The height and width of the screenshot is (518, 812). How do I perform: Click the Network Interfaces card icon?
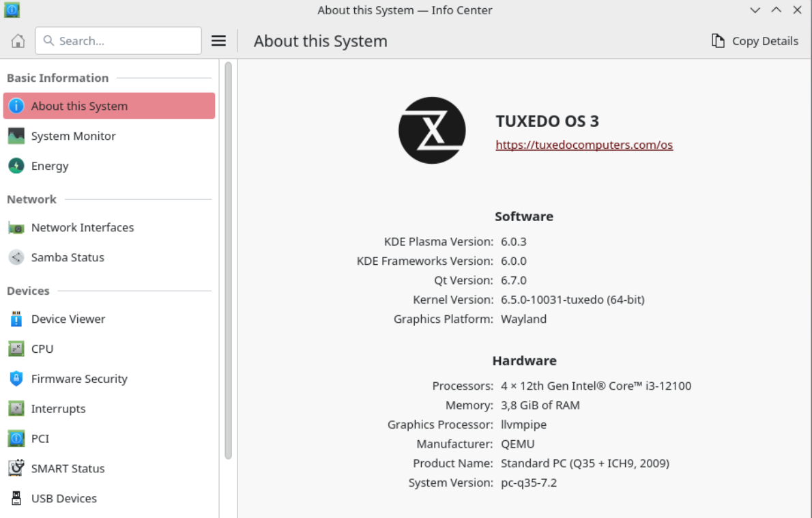click(16, 228)
